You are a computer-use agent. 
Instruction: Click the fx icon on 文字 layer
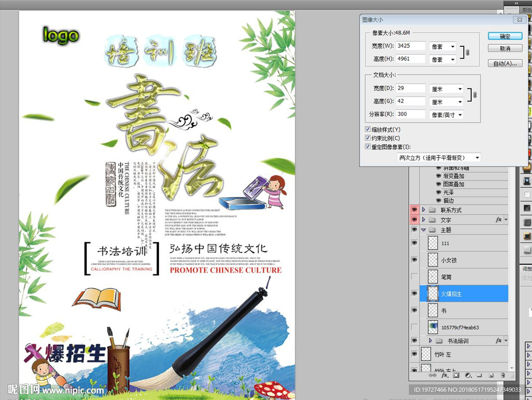pyautogui.click(x=499, y=220)
